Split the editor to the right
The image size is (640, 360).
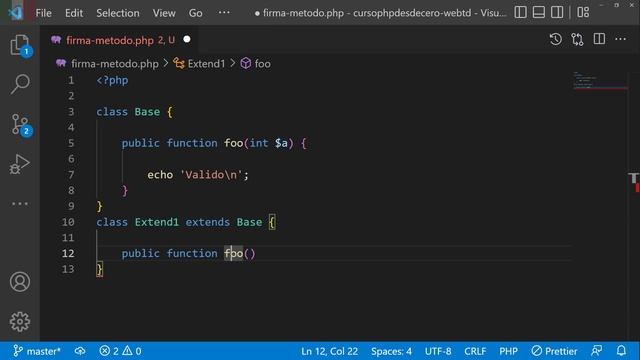(x=599, y=39)
